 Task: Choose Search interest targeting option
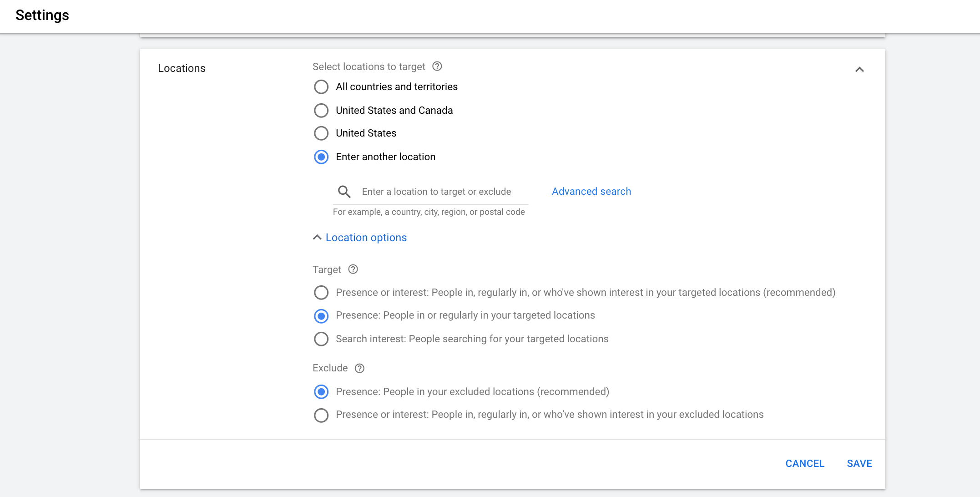(x=321, y=339)
